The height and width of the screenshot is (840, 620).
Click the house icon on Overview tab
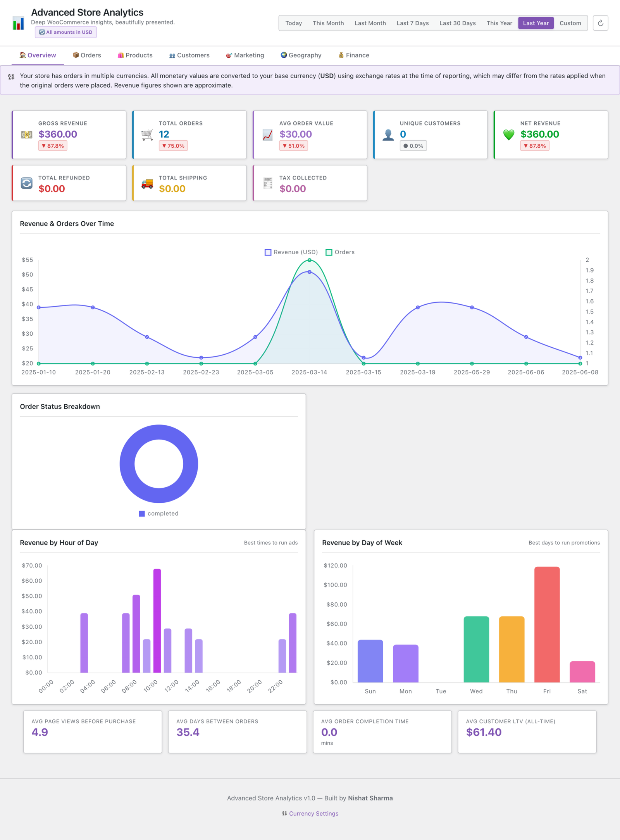pos(23,55)
